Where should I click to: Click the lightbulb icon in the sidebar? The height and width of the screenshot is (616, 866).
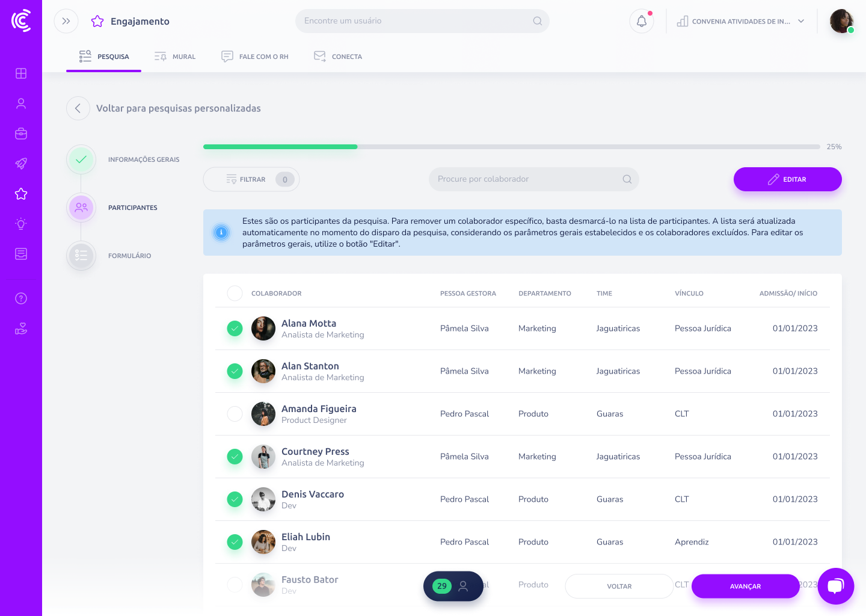click(x=21, y=224)
